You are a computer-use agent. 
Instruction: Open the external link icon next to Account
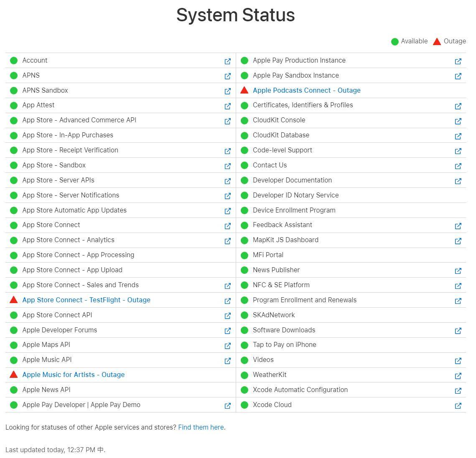[x=228, y=61]
